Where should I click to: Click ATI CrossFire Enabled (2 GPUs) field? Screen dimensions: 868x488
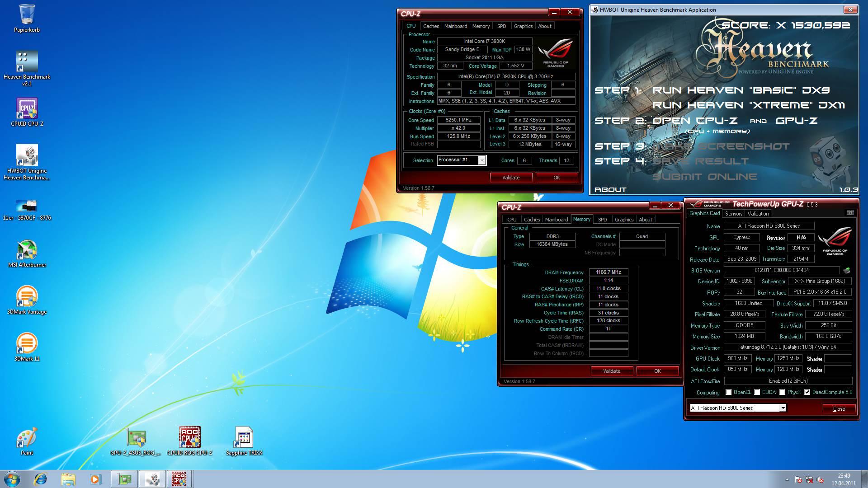click(x=788, y=381)
